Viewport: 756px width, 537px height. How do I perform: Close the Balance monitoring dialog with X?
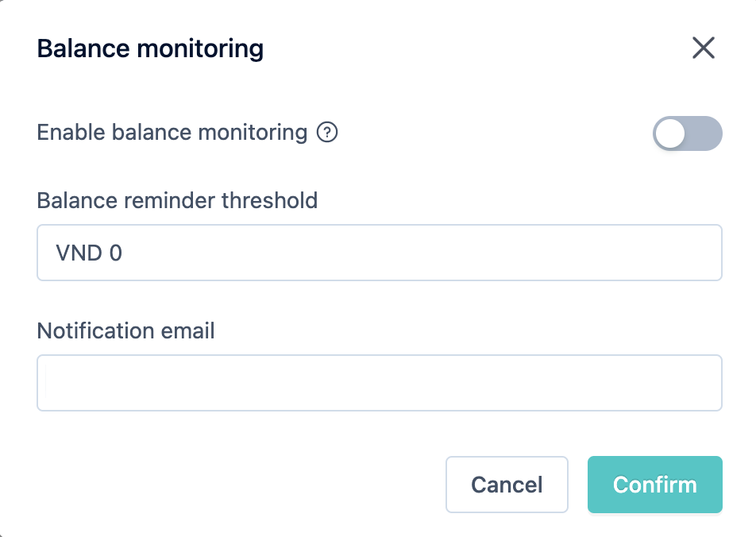click(x=704, y=48)
